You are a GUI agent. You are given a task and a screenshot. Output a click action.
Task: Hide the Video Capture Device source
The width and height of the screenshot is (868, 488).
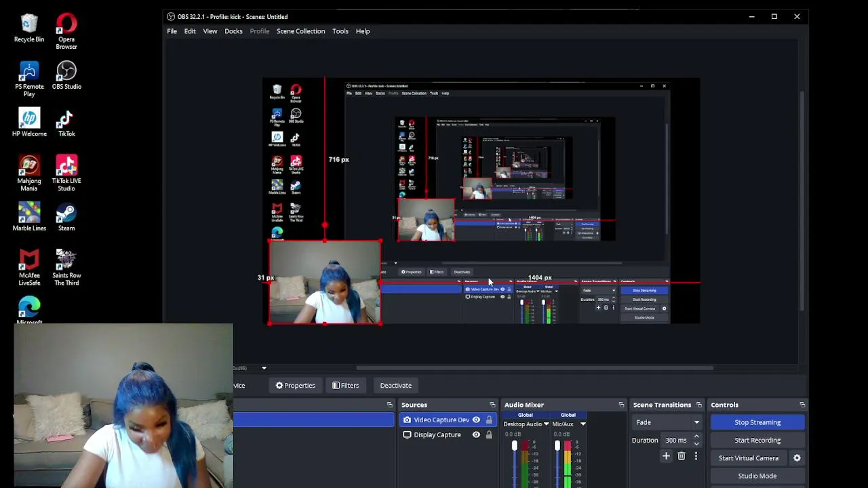476,420
